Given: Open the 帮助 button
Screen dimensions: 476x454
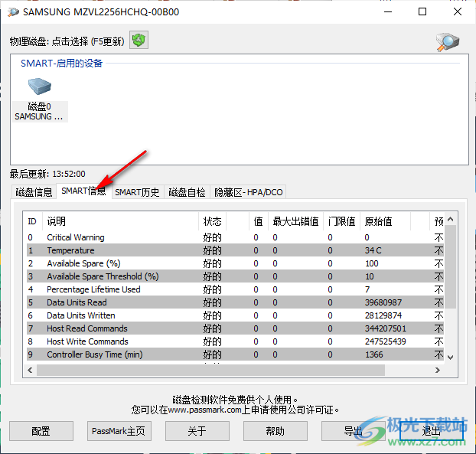Looking at the screenshot, I should click(x=275, y=430).
